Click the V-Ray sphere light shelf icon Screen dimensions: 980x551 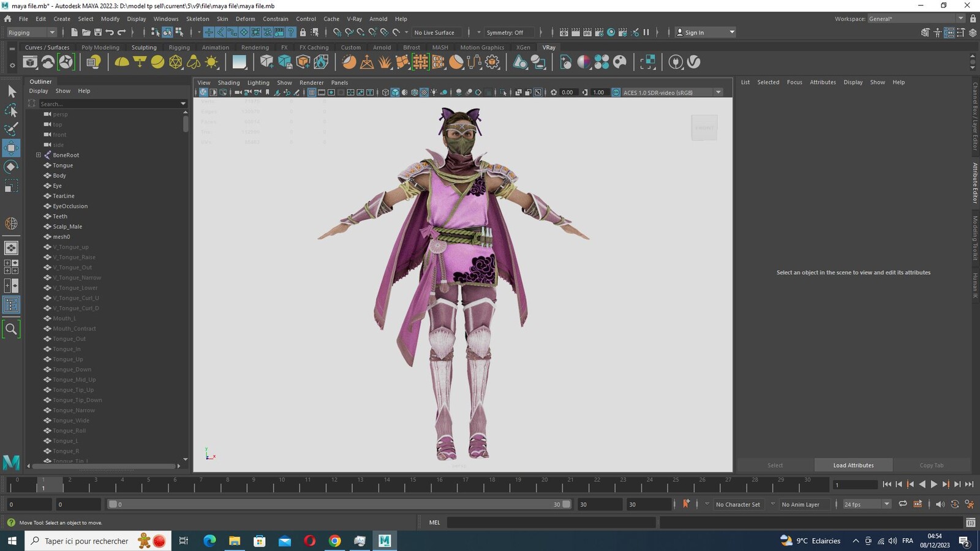tap(157, 62)
